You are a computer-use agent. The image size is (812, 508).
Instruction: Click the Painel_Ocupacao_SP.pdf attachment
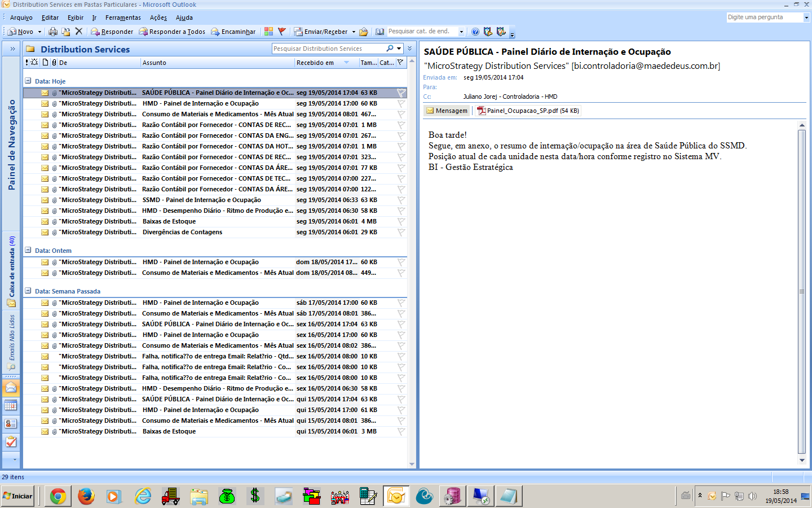pyautogui.click(x=528, y=111)
